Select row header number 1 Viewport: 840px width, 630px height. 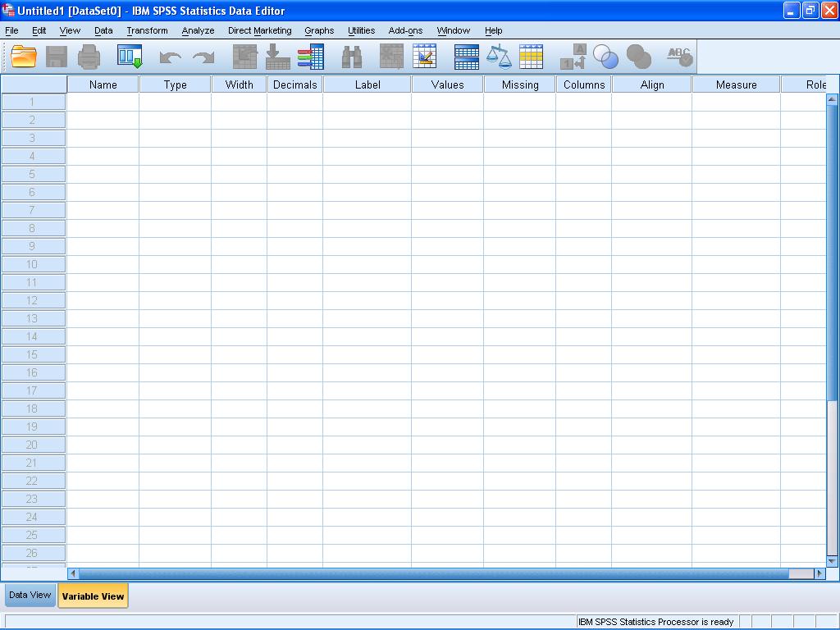point(34,102)
